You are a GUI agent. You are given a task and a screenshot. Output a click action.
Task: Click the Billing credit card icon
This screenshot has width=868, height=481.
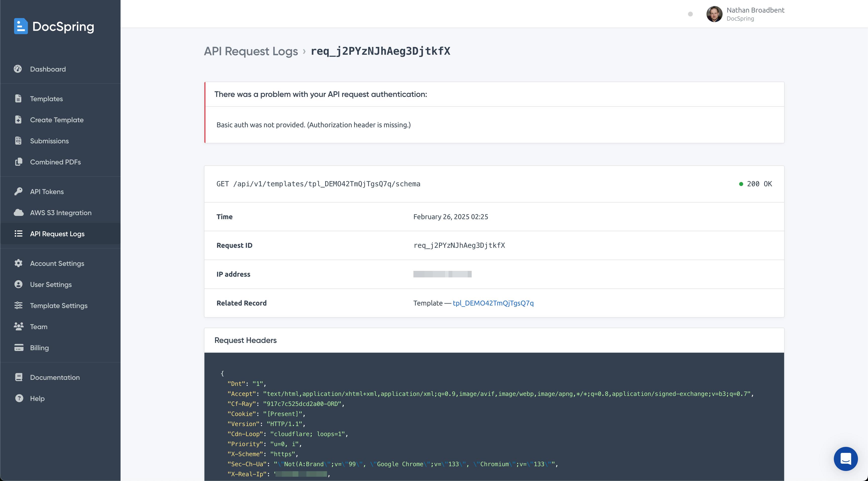[19, 348]
